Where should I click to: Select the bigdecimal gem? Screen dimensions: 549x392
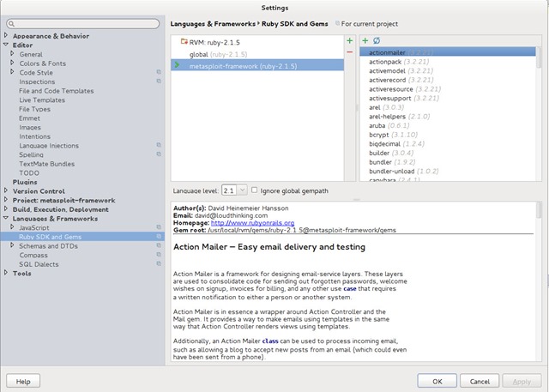click(448, 143)
